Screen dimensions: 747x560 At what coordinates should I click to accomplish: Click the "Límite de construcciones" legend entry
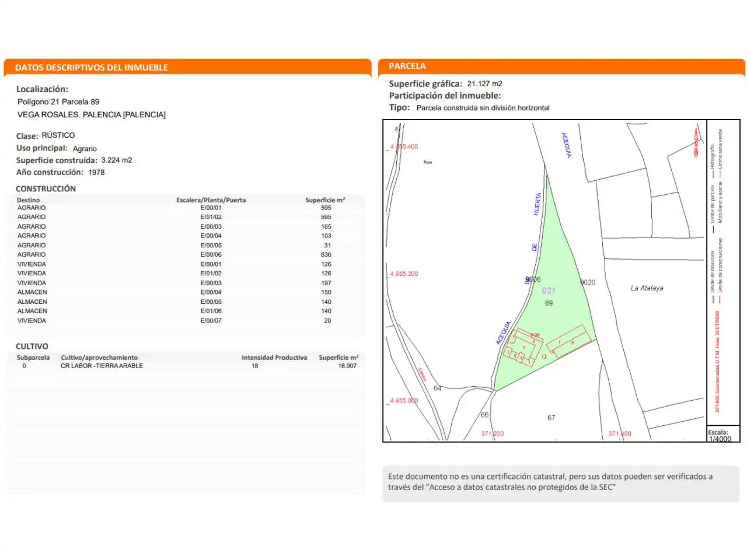tap(720, 269)
